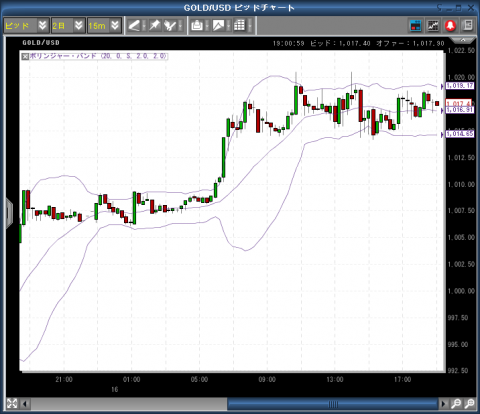
Task: Open the scissors tool options arrow
Action: click(180, 26)
